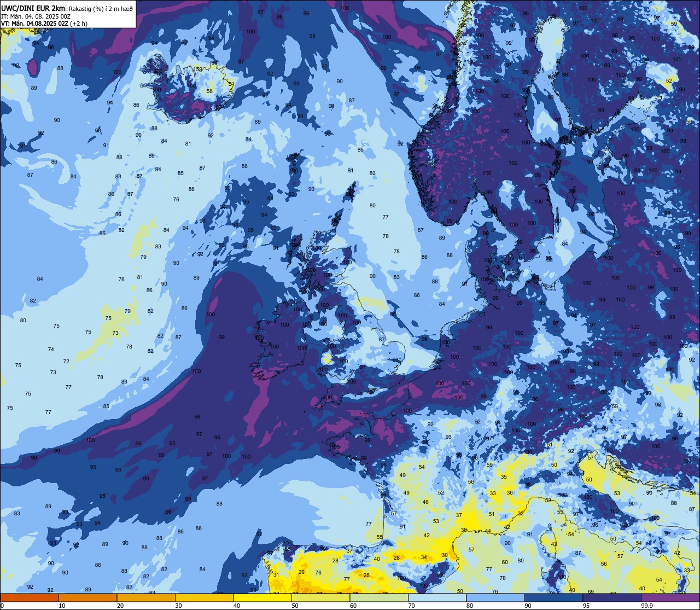Click the dark blue 90–95 legend segment
The image size is (700, 610).
pos(553,598)
